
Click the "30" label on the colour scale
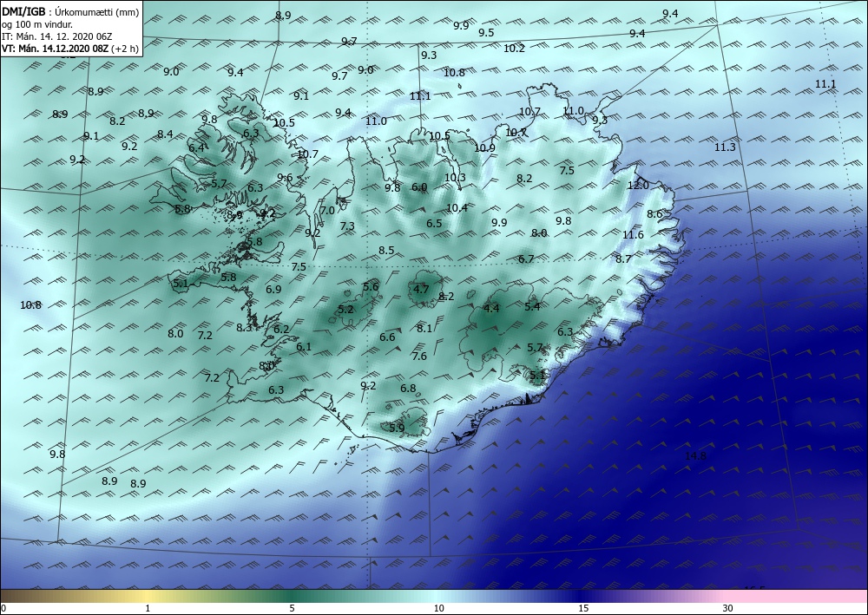click(727, 608)
